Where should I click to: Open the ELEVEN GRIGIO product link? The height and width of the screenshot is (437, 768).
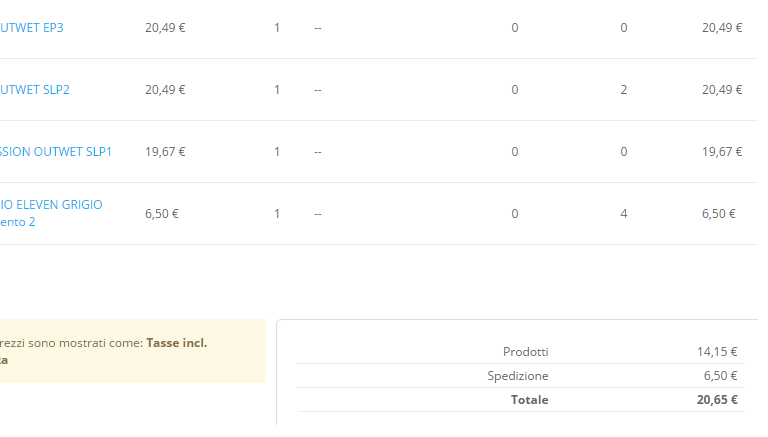click(x=51, y=205)
